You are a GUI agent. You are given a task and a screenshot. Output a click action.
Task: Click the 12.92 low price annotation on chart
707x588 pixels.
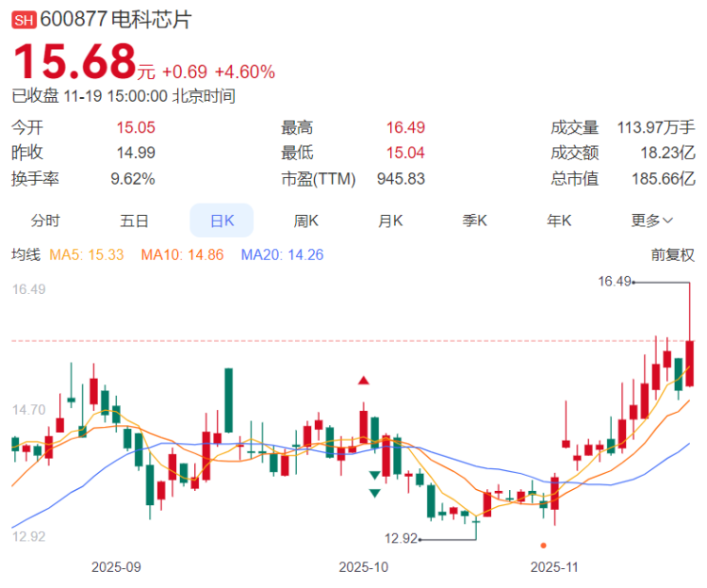401,538
